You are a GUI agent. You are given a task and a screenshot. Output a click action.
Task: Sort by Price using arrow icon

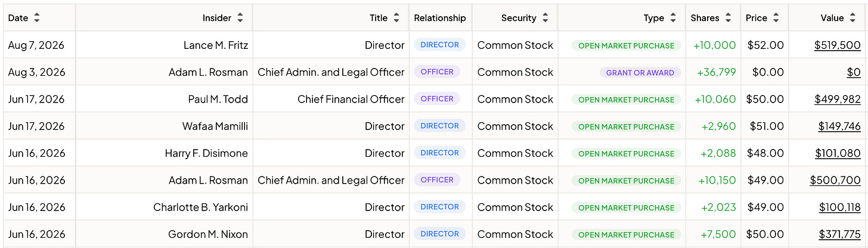776,18
